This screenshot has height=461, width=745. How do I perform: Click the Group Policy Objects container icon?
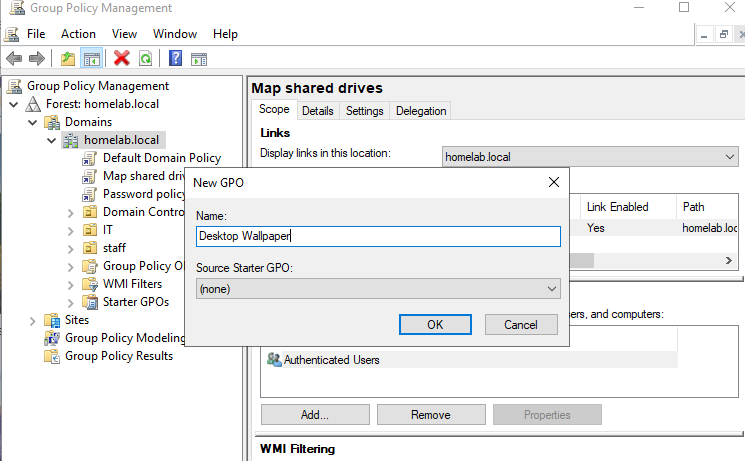click(x=90, y=266)
